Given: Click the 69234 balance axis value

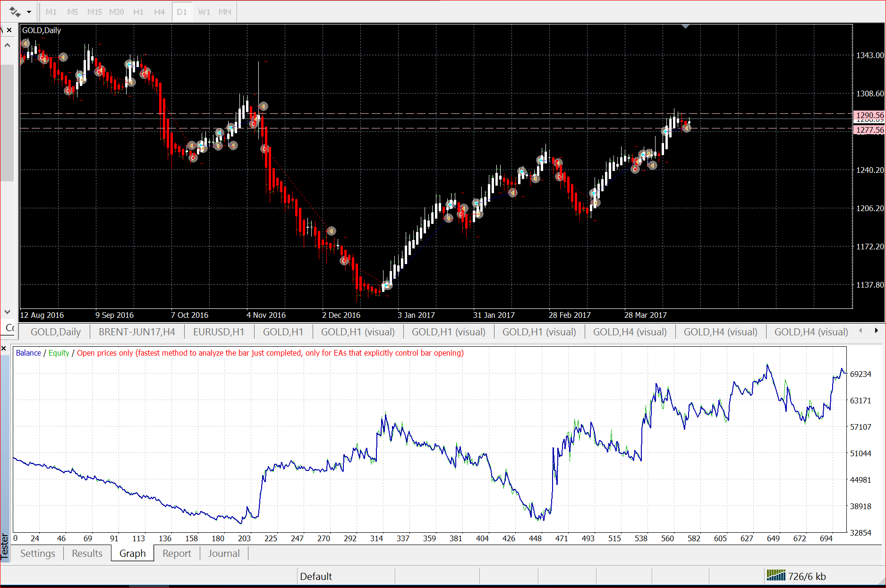Looking at the screenshot, I should (860, 374).
